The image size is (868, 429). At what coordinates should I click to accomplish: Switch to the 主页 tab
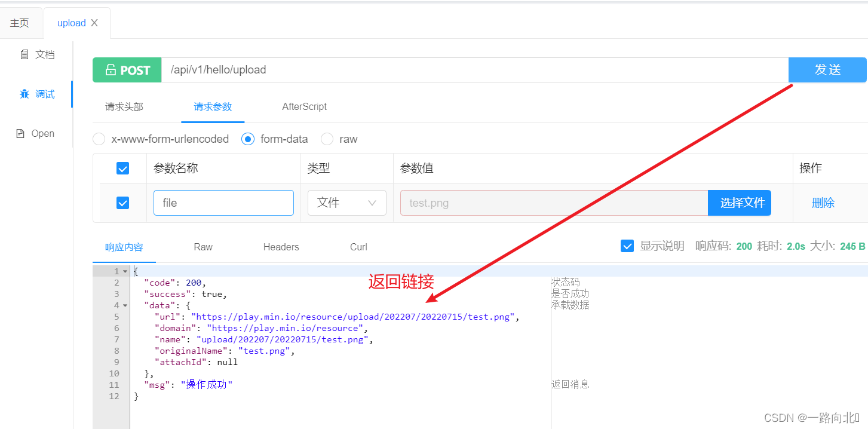pyautogui.click(x=20, y=22)
